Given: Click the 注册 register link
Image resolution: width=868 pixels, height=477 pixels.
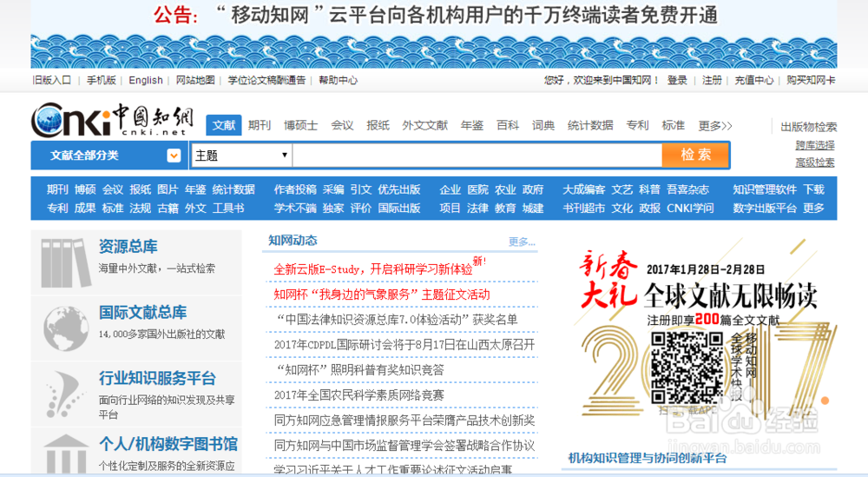Looking at the screenshot, I should coord(712,80).
